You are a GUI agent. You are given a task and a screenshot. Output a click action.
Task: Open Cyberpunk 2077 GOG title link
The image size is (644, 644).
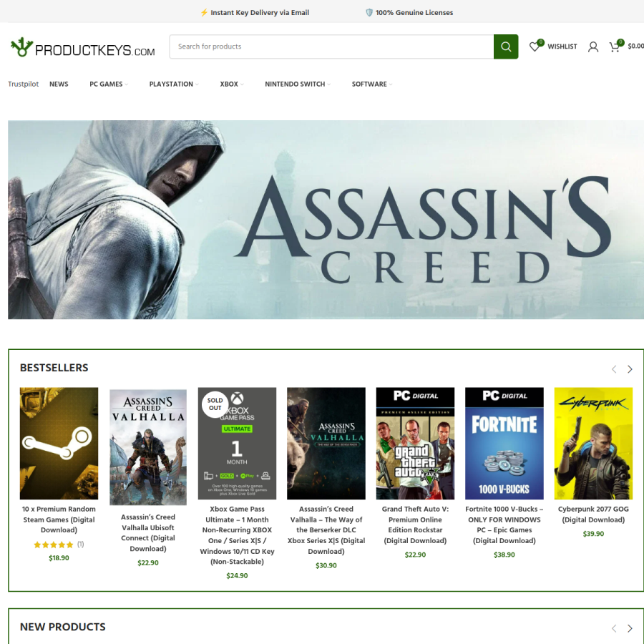pos(593,514)
